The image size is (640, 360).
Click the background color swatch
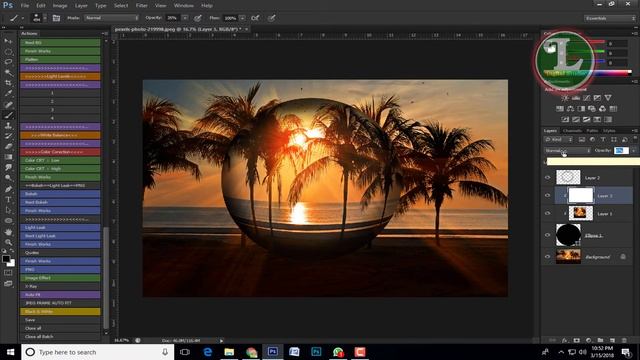(11, 264)
